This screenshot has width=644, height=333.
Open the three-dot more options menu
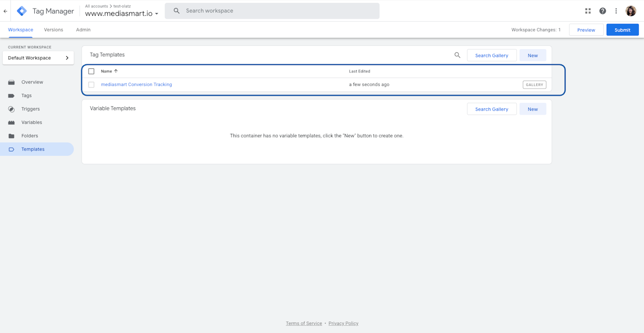click(x=616, y=11)
